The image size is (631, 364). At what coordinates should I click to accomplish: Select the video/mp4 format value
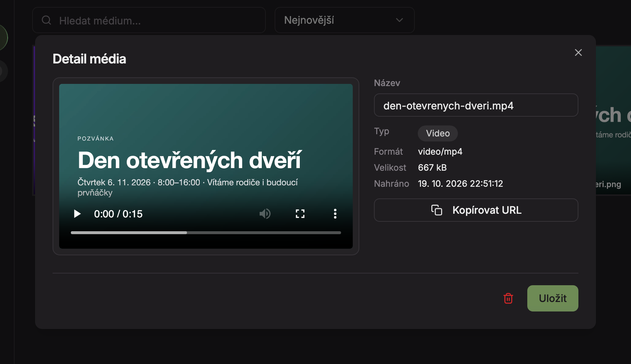(440, 152)
